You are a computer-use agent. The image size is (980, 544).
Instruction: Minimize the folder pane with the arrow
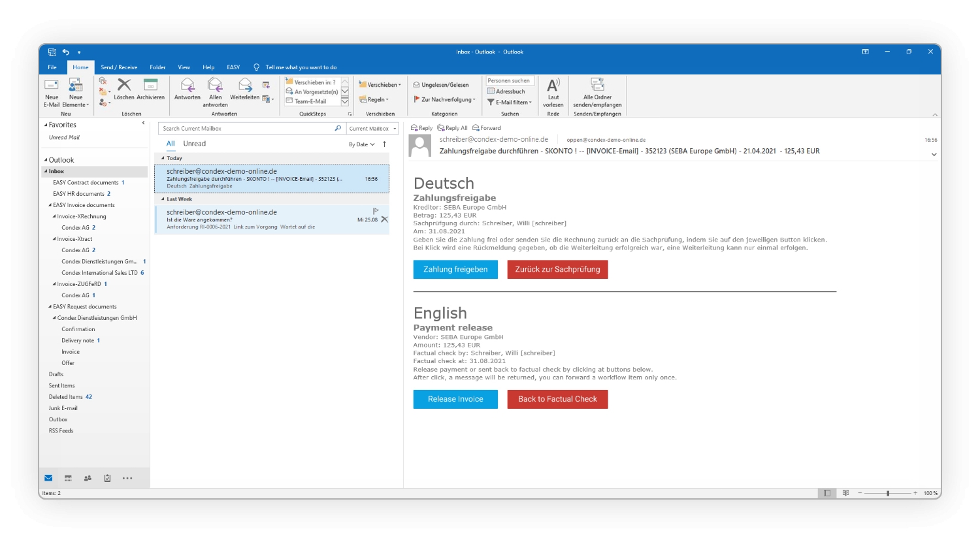coord(144,123)
